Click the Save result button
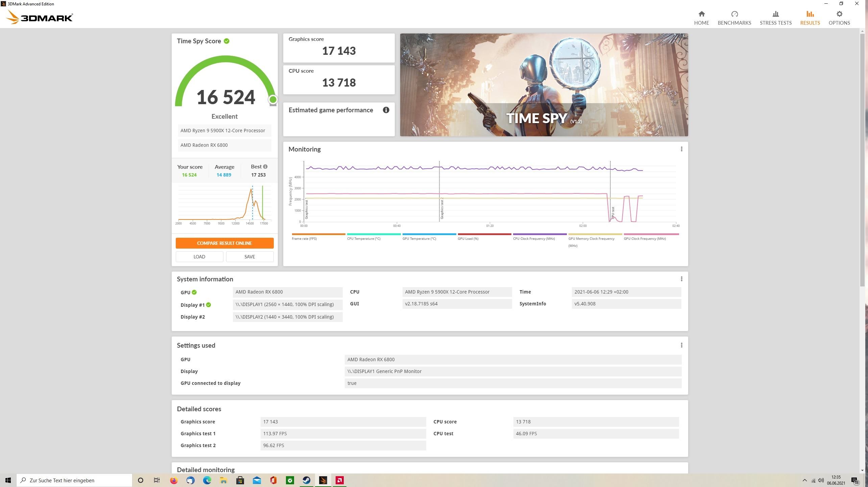This screenshot has width=868, height=487. 249,257
